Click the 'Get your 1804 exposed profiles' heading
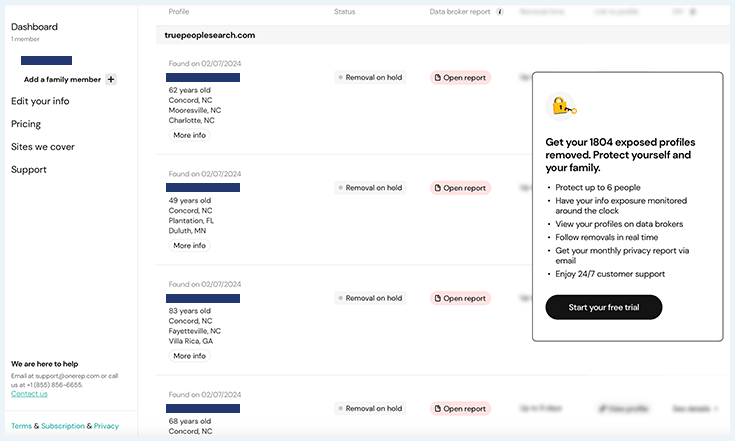The width and height of the screenshot is (735, 441). (620, 155)
